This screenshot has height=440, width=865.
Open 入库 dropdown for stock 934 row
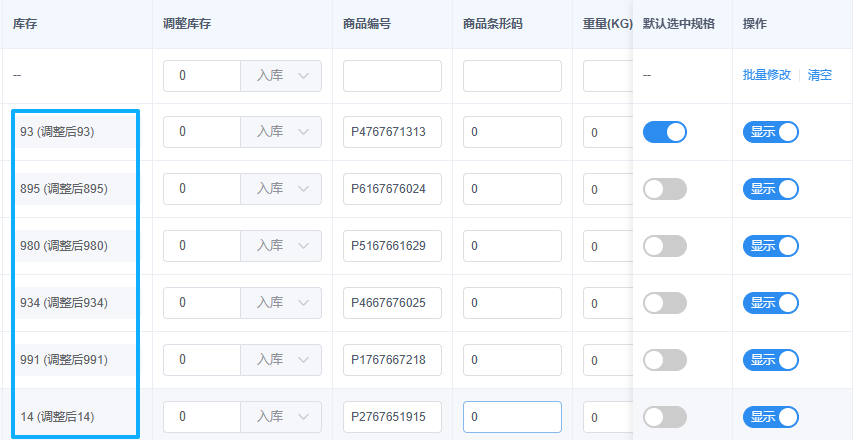click(281, 303)
